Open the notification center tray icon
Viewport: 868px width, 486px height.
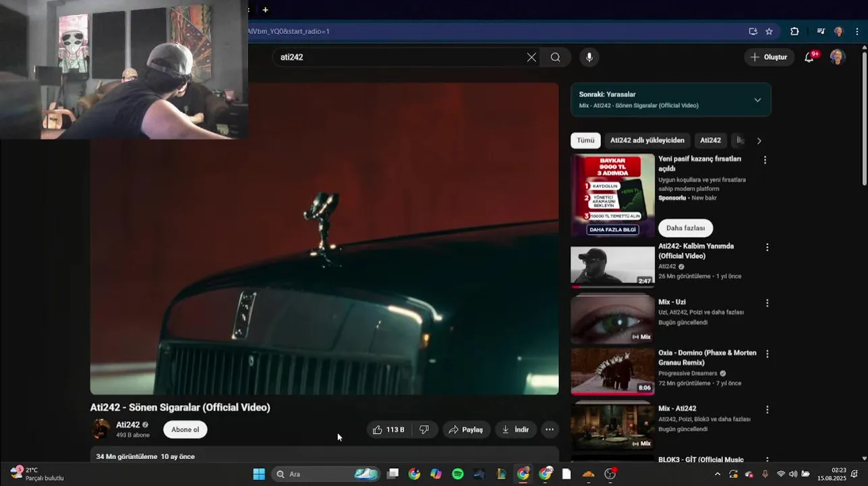click(855, 474)
